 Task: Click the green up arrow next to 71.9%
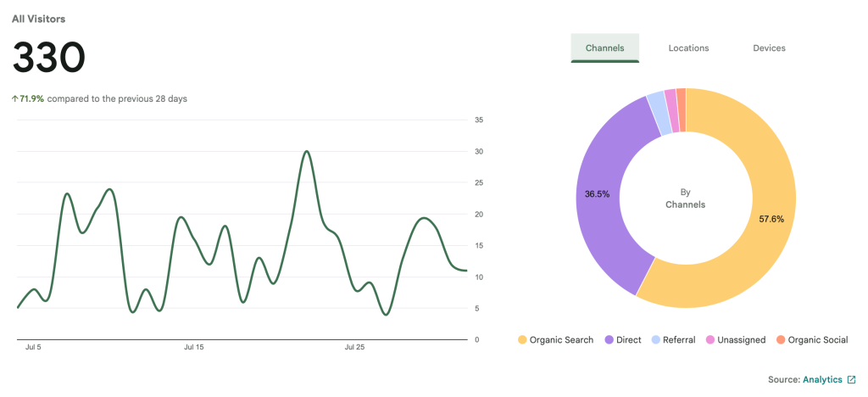pyautogui.click(x=14, y=99)
